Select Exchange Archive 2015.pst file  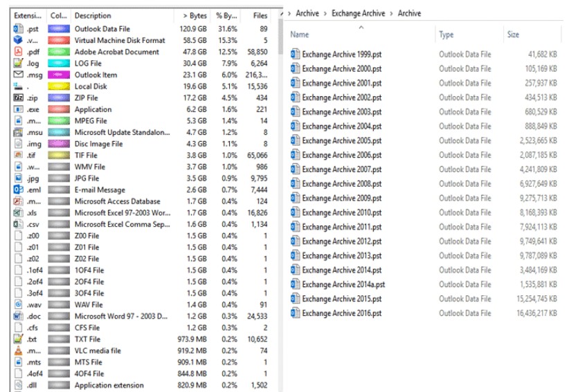(341, 299)
